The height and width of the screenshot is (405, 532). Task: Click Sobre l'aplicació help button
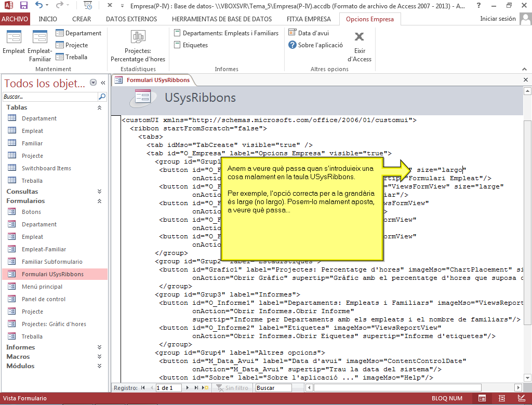[x=315, y=45]
